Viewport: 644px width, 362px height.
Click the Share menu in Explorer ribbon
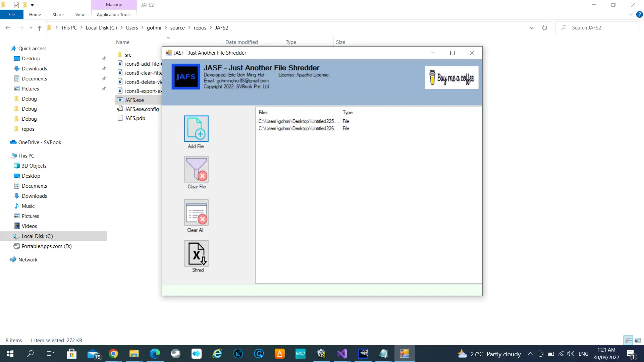tap(58, 15)
